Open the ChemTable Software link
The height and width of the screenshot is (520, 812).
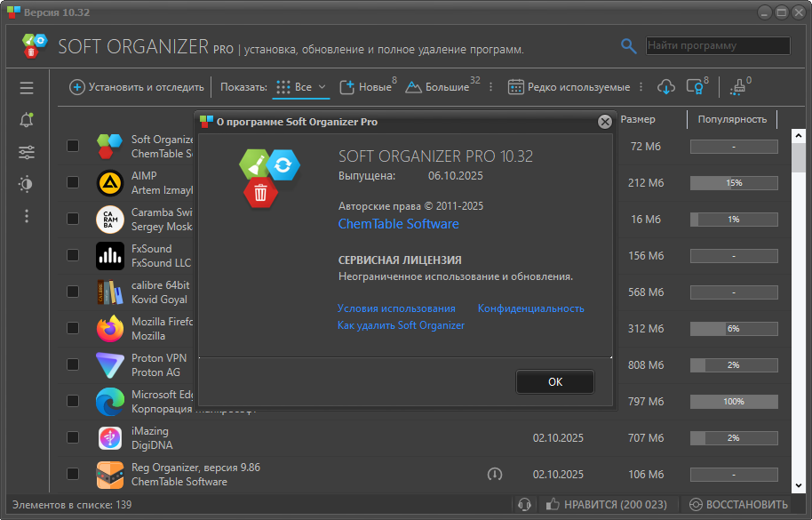coord(398,224)
